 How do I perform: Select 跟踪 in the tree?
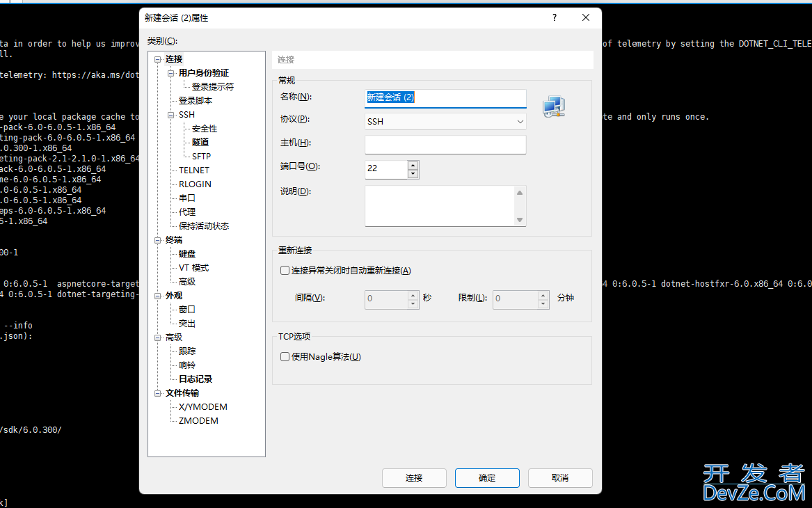click(x=187, y=351)
